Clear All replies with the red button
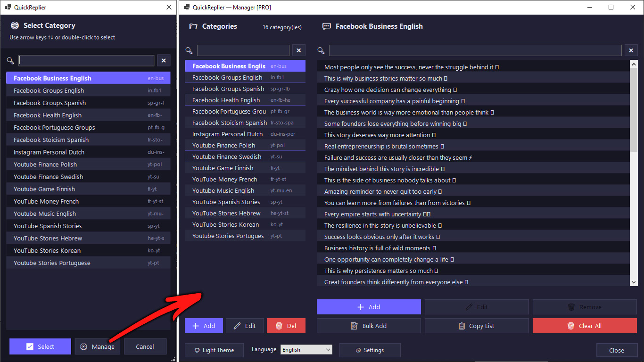 tap(585, 326)
